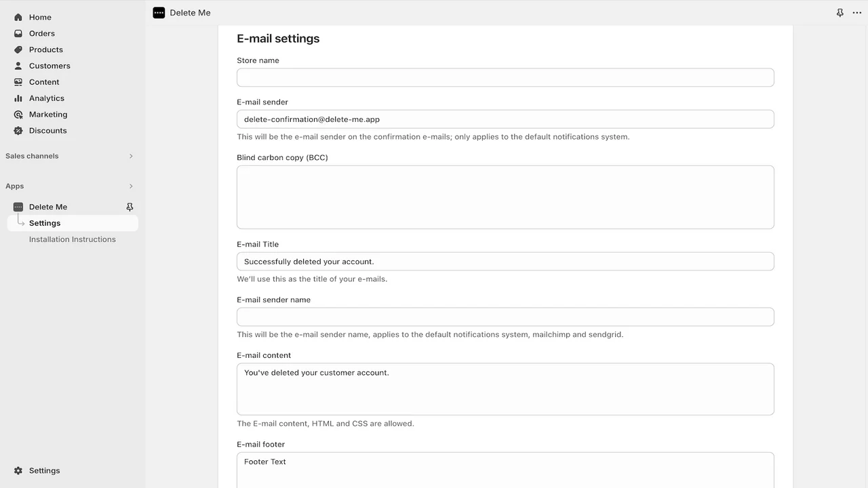Click the Store name label
Image resolution: width=868 pixels, height=488 pixels.
point(258,60)
